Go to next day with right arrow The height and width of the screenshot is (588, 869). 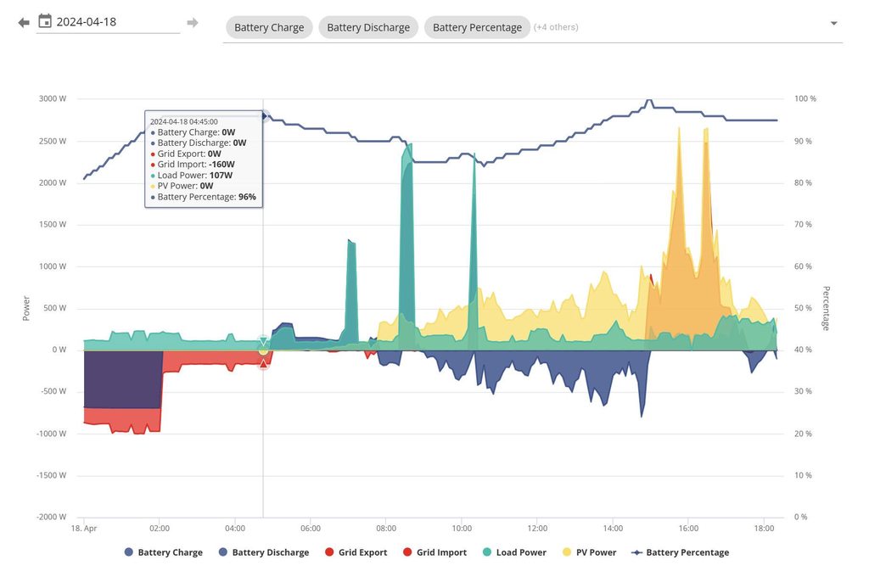[193, 22]
